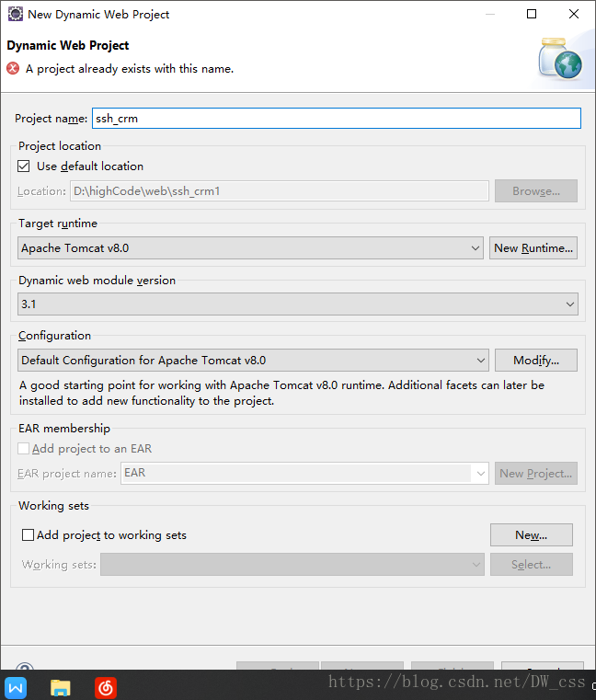The height and width of the screenshot is (700, 596).
Task: Click the Eclipse icon in the title bar
Action: pos(16,14)
